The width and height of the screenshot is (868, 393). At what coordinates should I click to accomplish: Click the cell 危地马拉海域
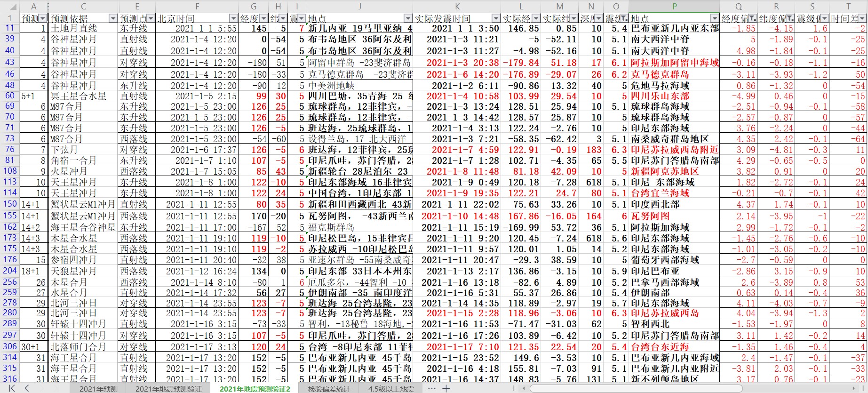tap(674, 86)
